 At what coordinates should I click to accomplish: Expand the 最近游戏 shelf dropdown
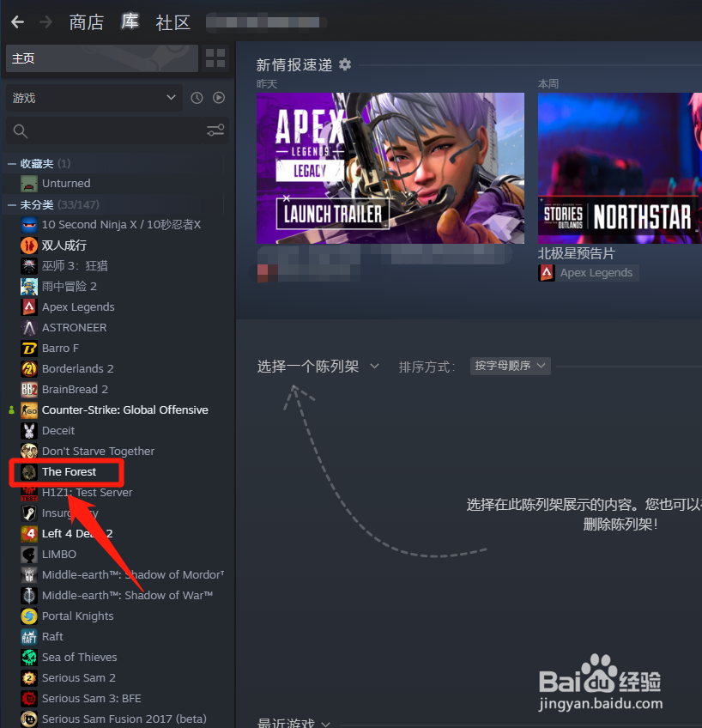pyautogui.click(x=294, y=723)
